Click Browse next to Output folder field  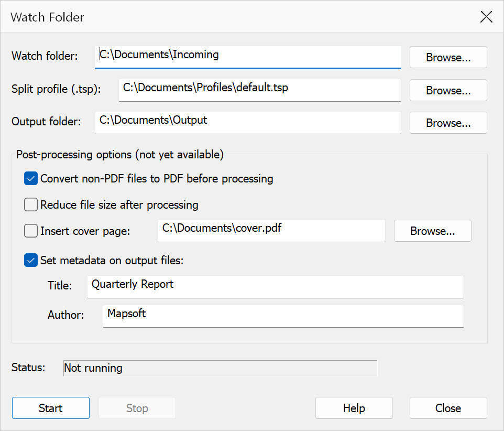click(x=448, y=123)
